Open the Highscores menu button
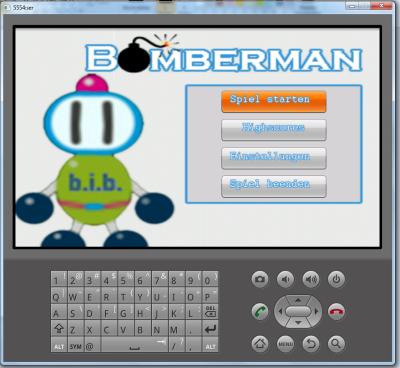This screenshot has height=368, width=400. 273,130
